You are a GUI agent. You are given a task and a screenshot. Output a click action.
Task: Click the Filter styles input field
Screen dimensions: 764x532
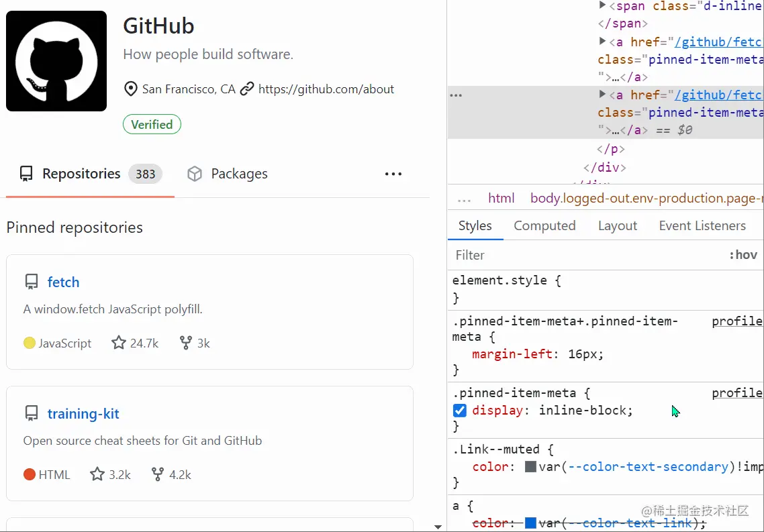tap(587, 254)
